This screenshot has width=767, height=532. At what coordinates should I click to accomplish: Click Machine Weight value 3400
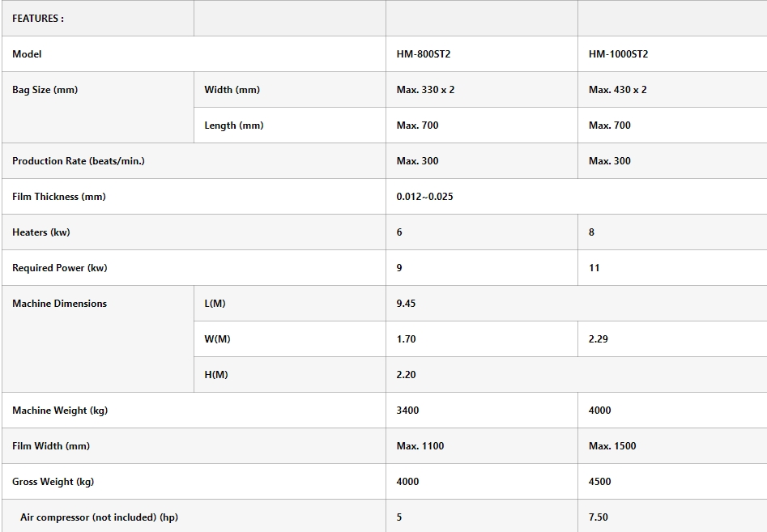[x=407, y=411]
